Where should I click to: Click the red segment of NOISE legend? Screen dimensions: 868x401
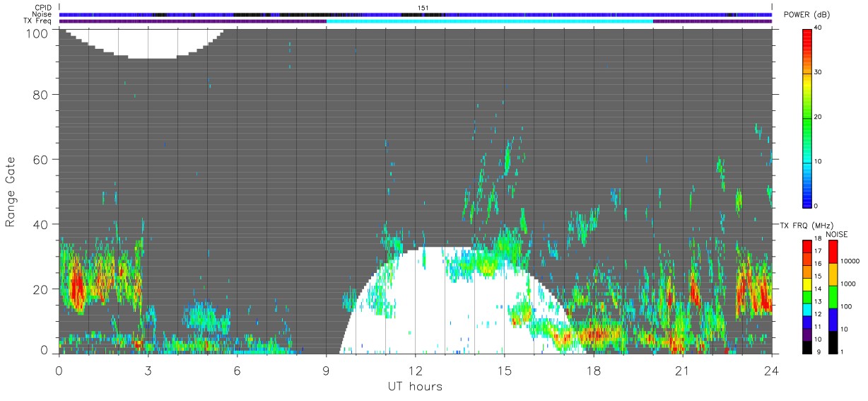click(x=834, y=251)
